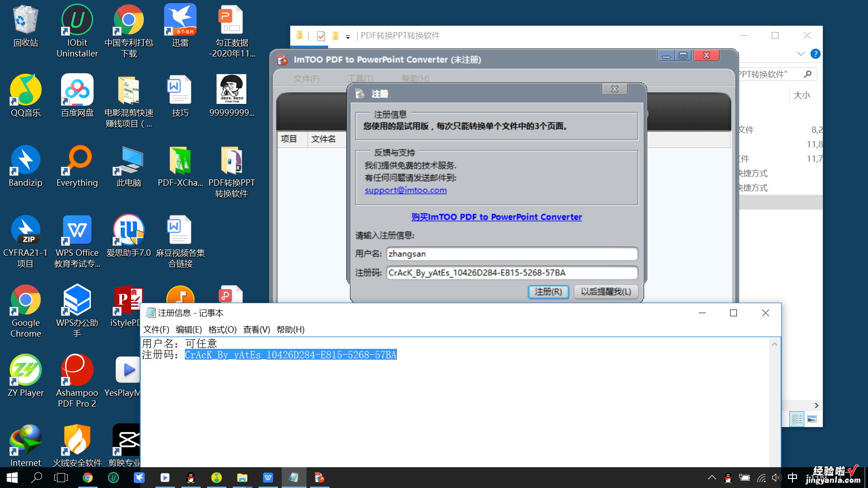Open CYFRA21-1 zip archive icon

click(26, 242)
